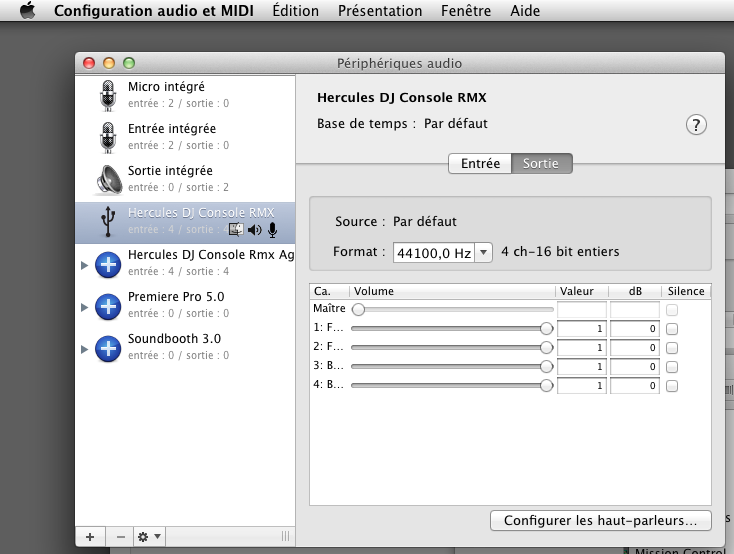The height and width of the screenshot is (554, 734).
Task: Expand the Premiere Pro 5.0 disclosure triangle
Action: click(84, 307)
